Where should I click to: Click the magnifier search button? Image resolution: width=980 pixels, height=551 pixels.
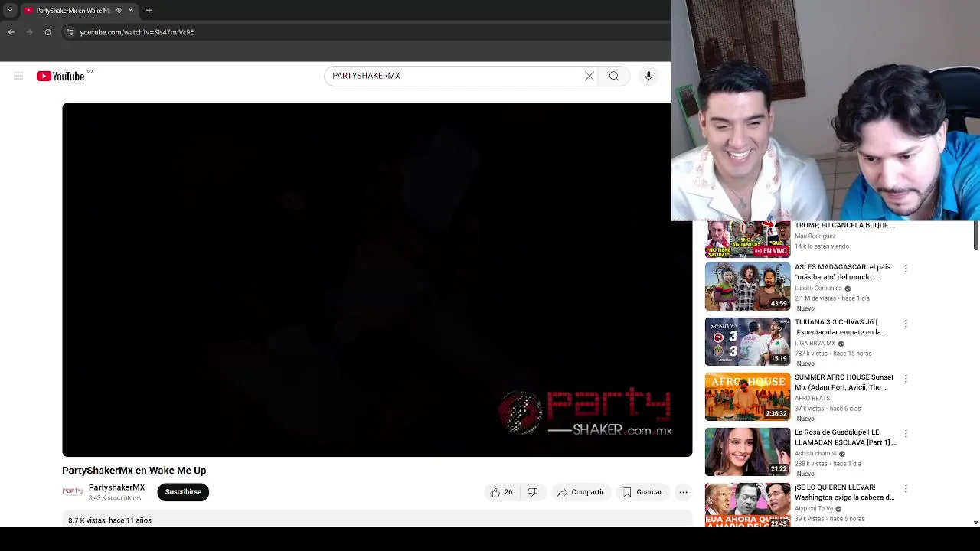tap(614, 76)
